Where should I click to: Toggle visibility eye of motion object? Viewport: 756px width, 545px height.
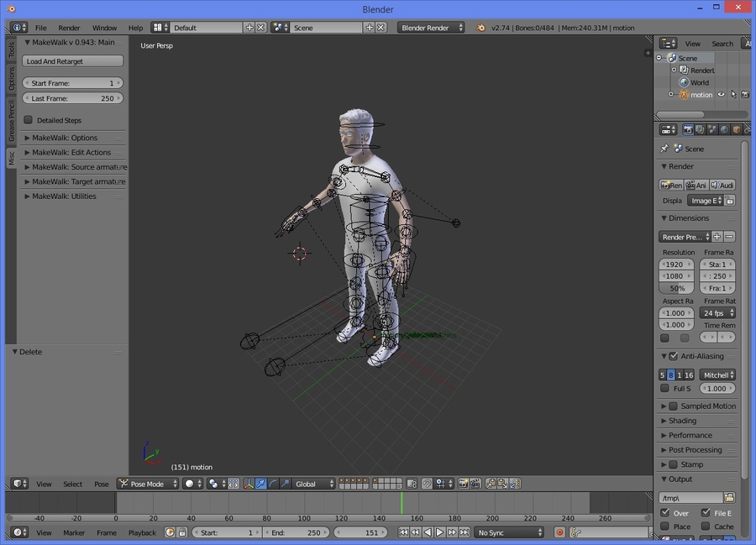(x=721, y=95)
